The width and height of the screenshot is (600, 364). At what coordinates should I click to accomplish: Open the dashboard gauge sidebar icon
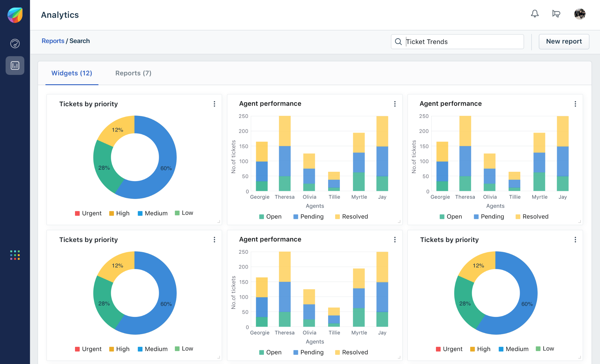(15, 44)
